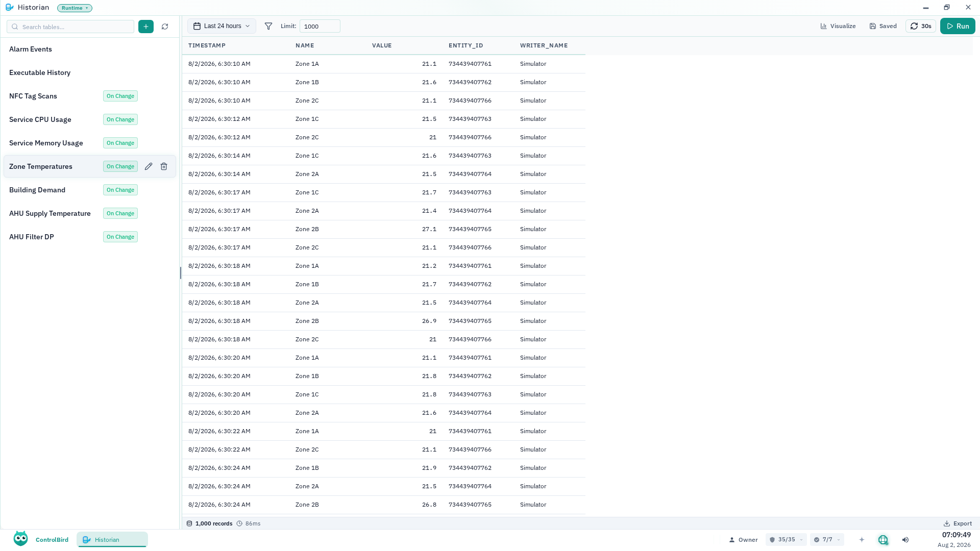980x551 pixels.
Task: Toggle the sound speaker icon
Action: [905, 540]
